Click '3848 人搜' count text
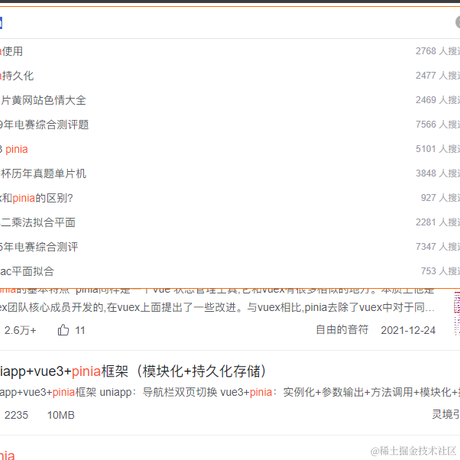Image resolution: width=460 pixels, height=460 pixels. point(437,174)
